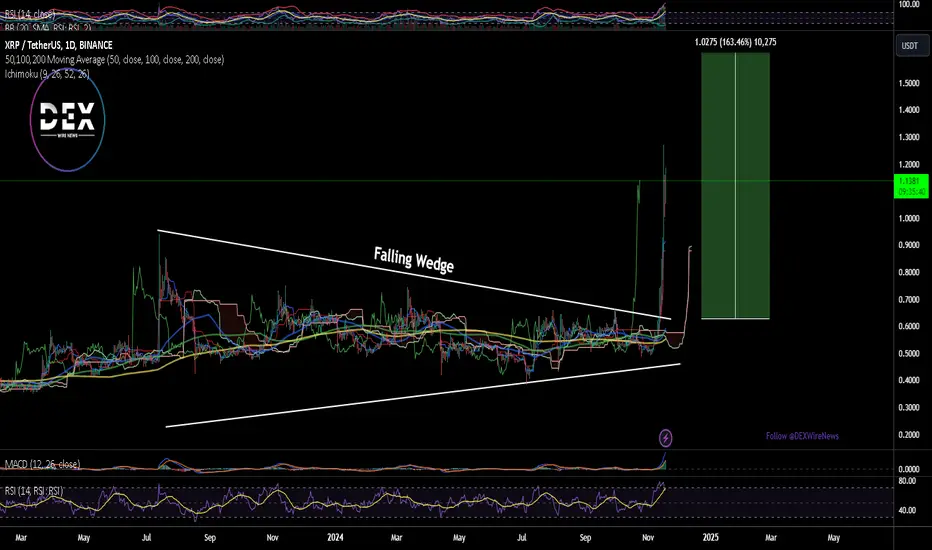Click the 0.4000 price axis label
Viewport: 932px width, 550px height.
click(x=909, y=381)
